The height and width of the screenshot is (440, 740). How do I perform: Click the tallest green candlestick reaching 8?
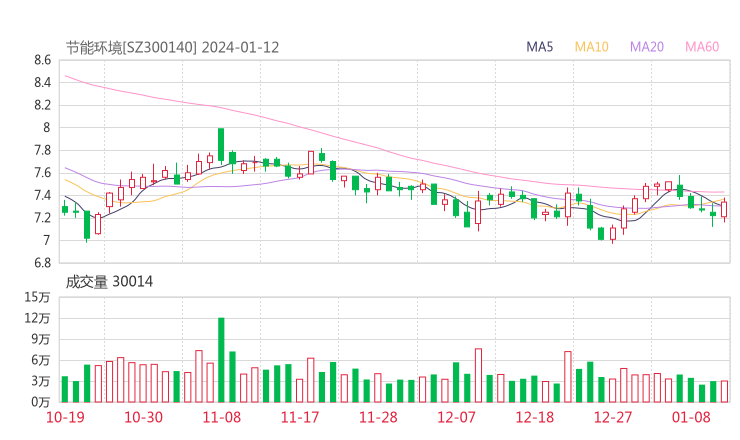coord(221,144)
